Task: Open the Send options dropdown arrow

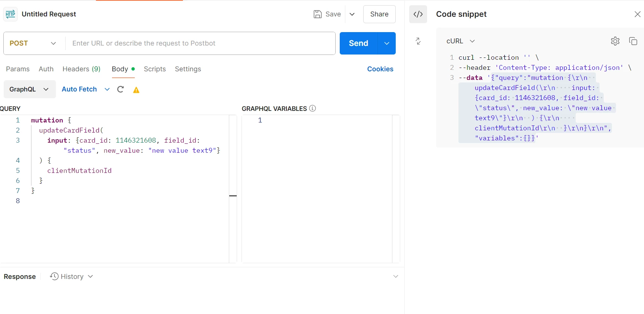Action: point(387,43)
